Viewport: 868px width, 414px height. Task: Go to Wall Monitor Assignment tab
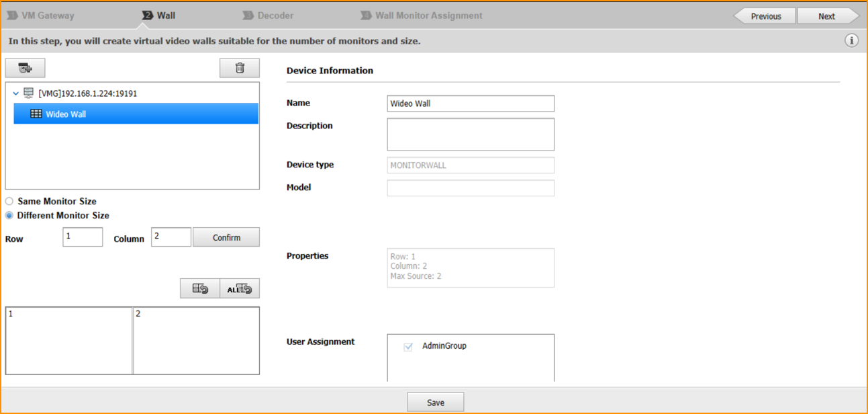pos(422,15)
